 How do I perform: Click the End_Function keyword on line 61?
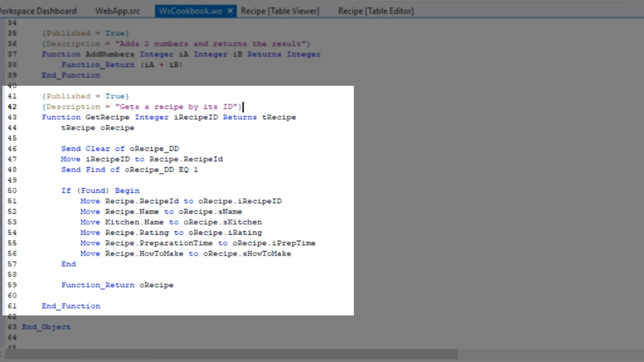[71, 306]
